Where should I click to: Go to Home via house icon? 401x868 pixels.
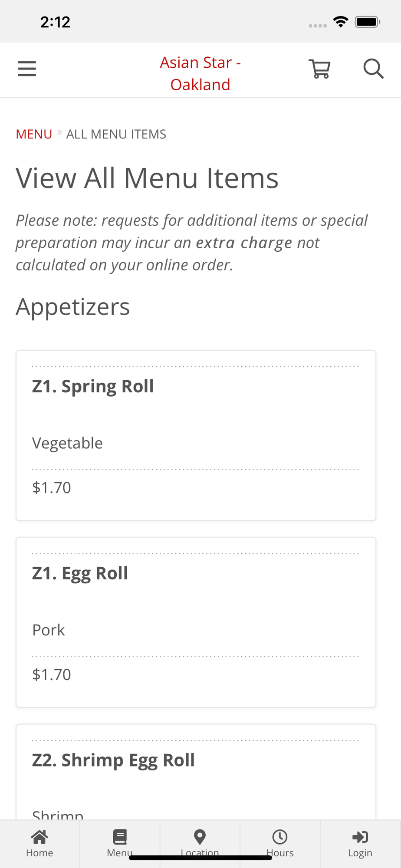point(39,837)
